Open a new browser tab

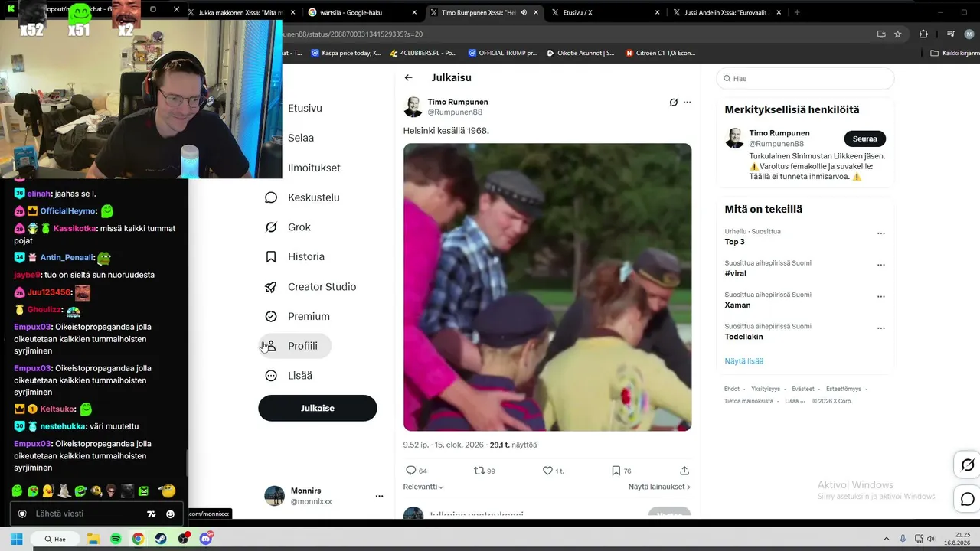[x=797, y=12]
